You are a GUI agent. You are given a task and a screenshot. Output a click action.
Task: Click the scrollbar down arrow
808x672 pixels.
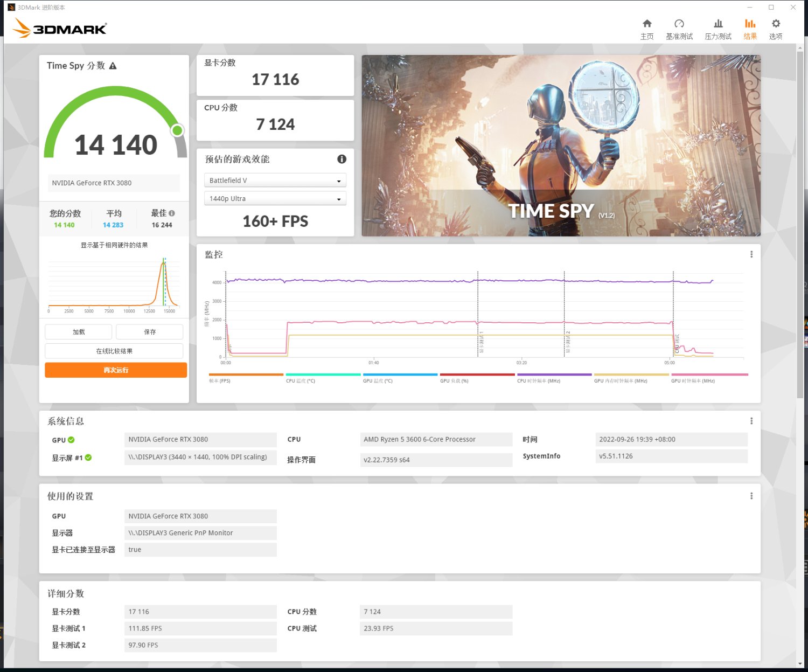(x=800, y=663)
